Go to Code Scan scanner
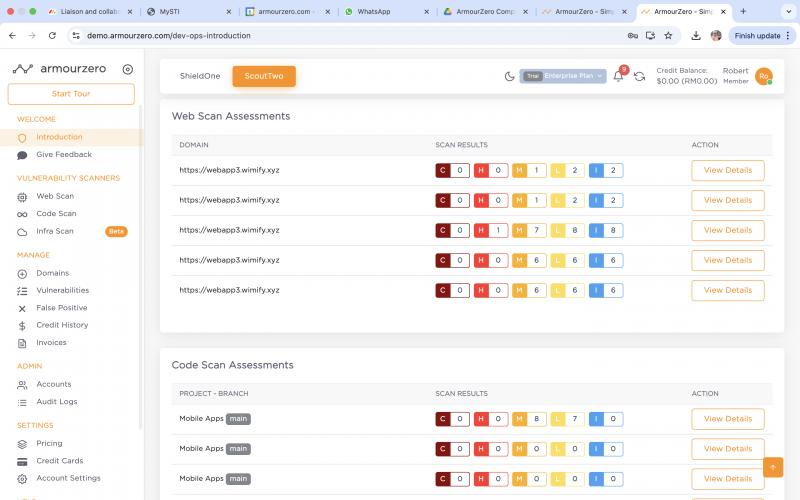Image resolution: width=800 pixels, height=500 pixels. [x=56, y=213]
